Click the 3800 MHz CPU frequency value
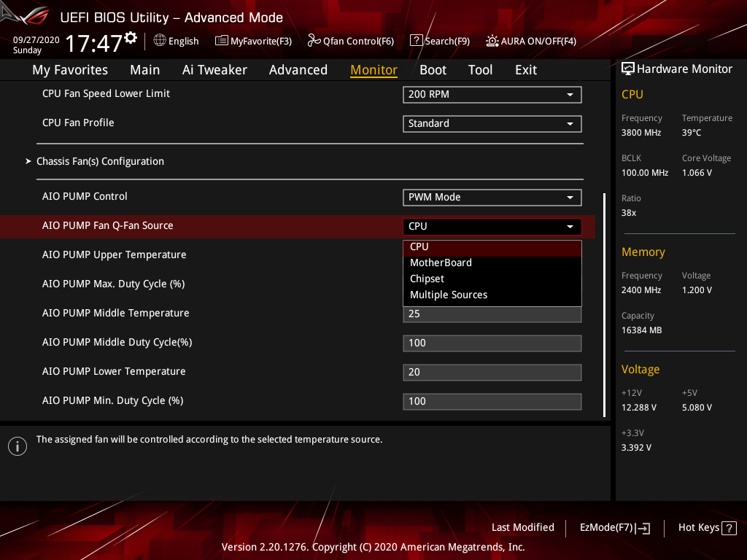This screenshot has height=560, width=747. click(641, 133)
